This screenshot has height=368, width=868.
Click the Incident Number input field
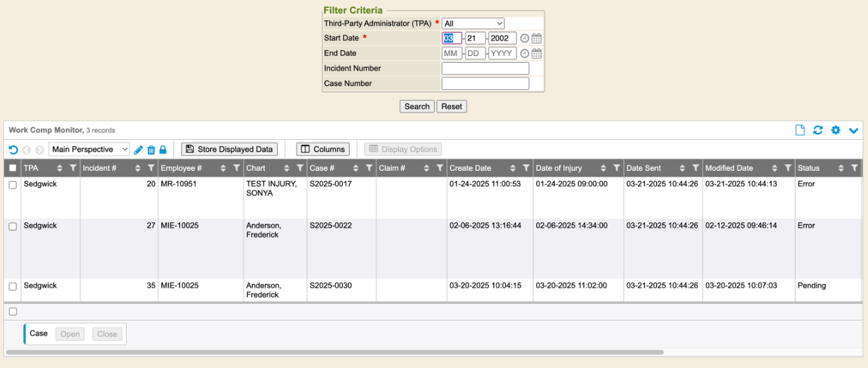point(485,69)
